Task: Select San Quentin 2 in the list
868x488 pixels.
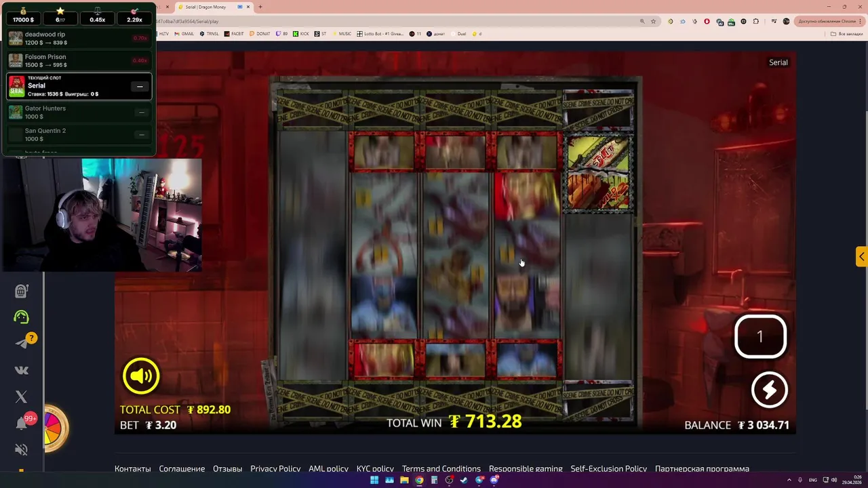Action: pos(79,134)
